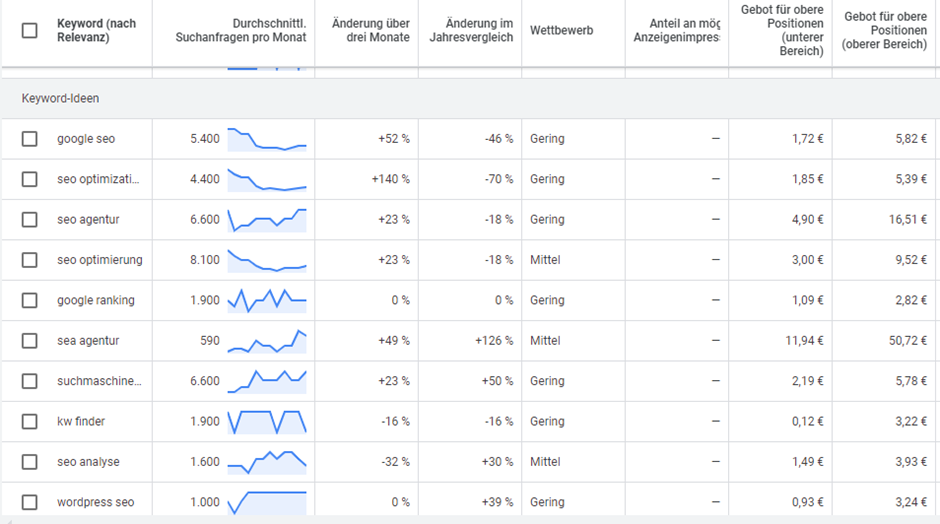Check the seo agentur row checkbox
The width and height of the screenshot is (940, 524).
coord(30,220)
